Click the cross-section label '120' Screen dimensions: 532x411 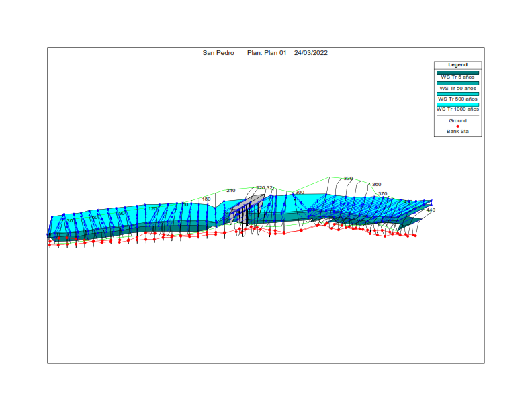point(152,209)
